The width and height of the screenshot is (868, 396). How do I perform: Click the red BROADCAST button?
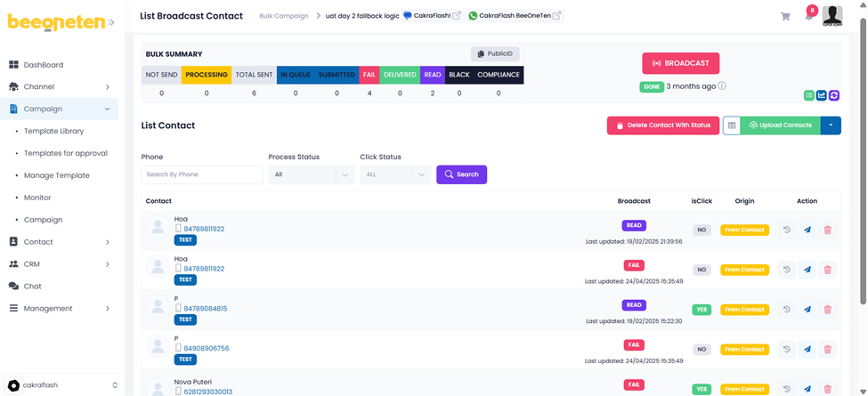point(681,63)
